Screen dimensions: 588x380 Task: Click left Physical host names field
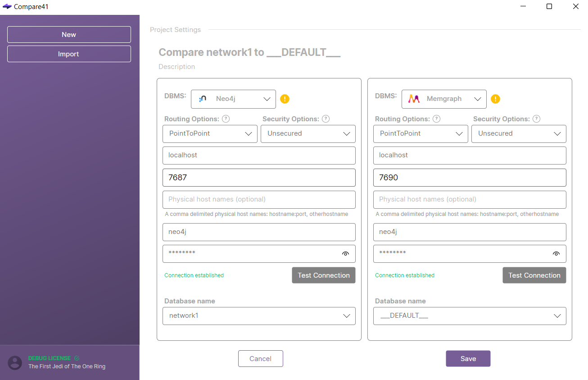(x=259, y=200)
